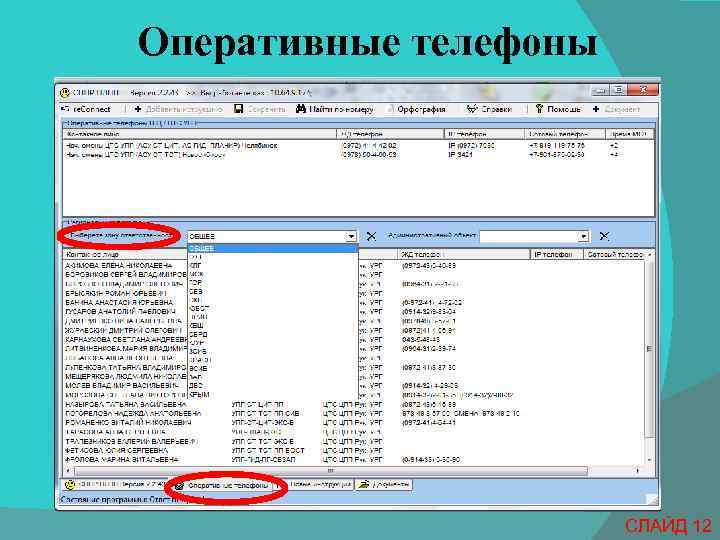Select ГОР in the dropdown list
720x540 pixels.
coord(273,283)
